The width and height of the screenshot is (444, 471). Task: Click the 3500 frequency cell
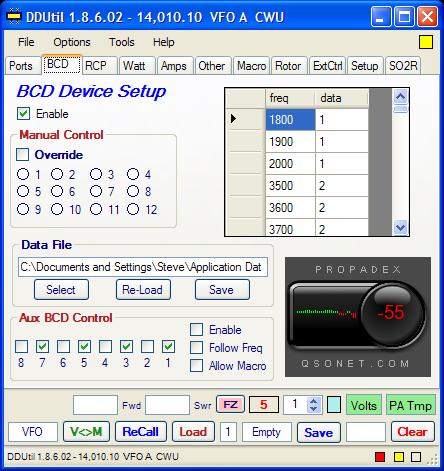(x=290, y=185)
